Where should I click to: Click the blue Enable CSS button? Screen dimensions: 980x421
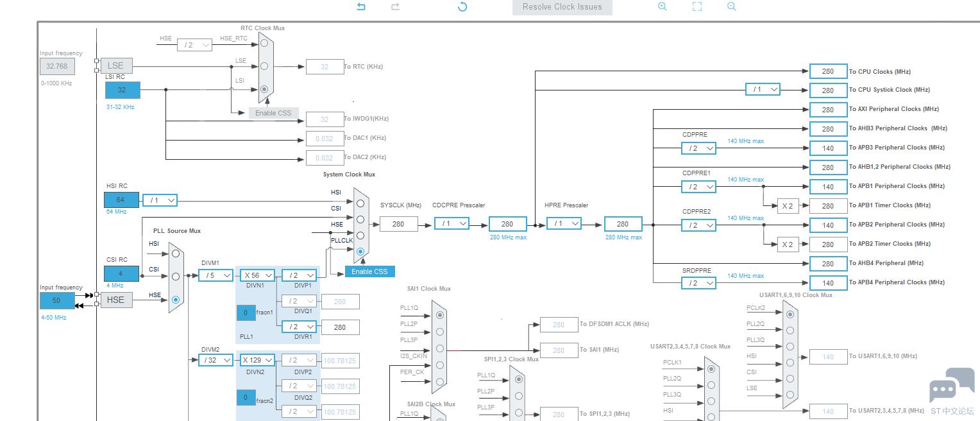(369, 271)
